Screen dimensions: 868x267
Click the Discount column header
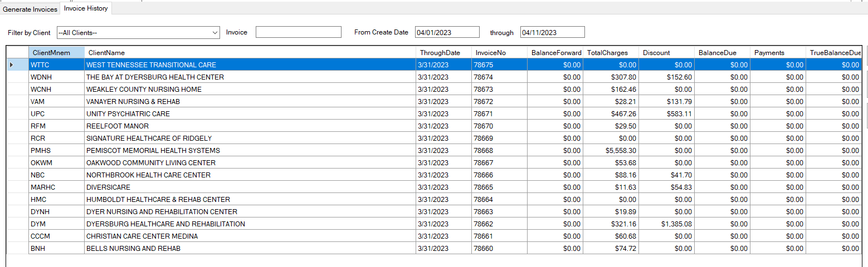coord(666,53)
